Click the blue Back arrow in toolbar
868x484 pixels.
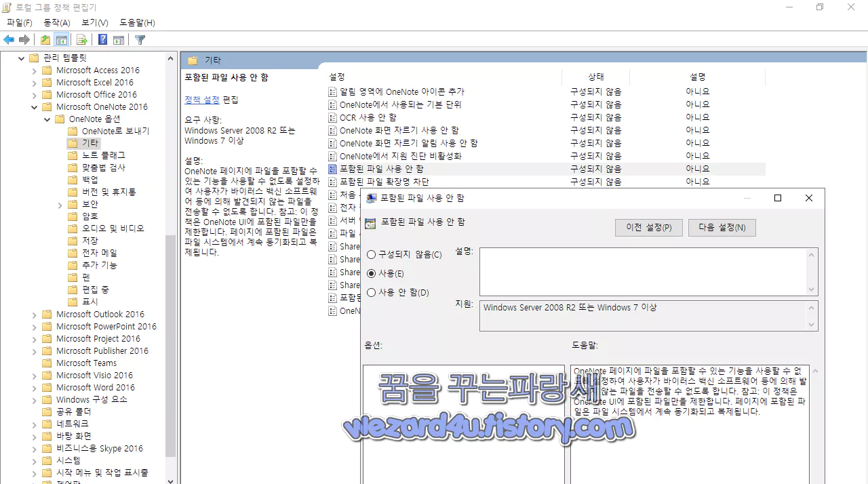[x=9, y=40]
